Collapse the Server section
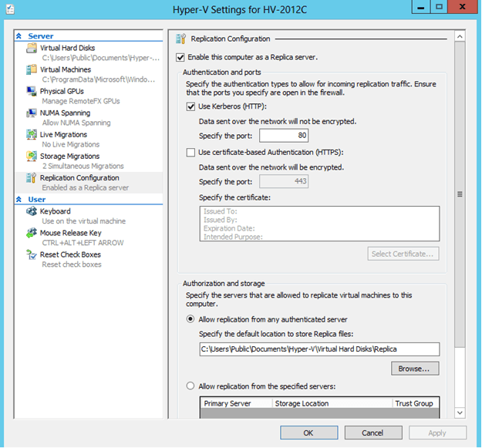The height and width of the screenshot is (448, 482). tap(19, 36)
